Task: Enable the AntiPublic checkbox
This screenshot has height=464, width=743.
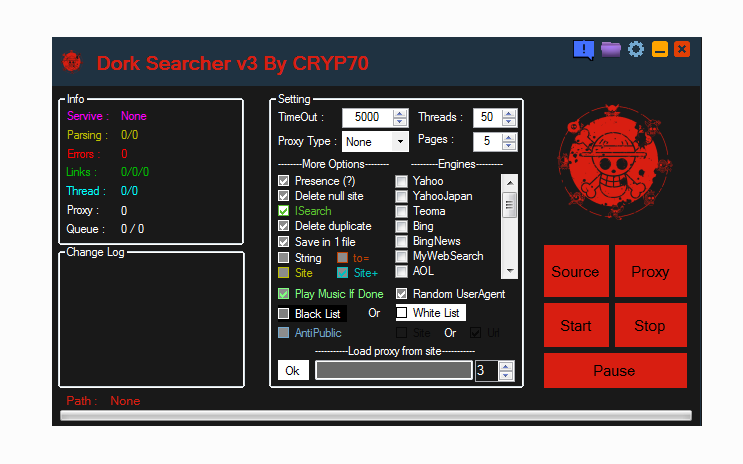Action: [283, 333]
